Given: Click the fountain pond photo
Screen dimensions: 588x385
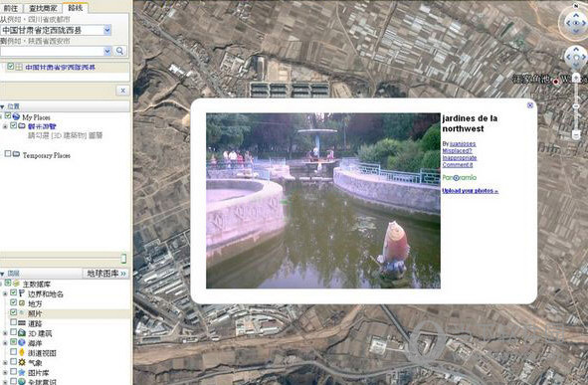Looking at the screenshot, I should (x=323, y=201).
